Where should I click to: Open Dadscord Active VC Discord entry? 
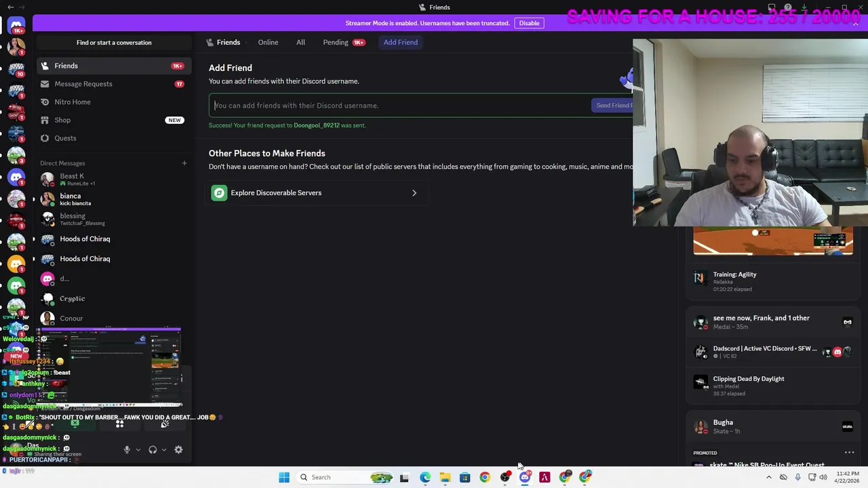[772, 352]
